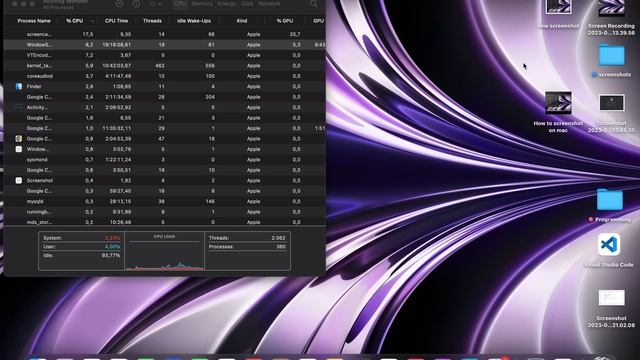The width and height of the screenshot is (640, 360).
Task: Select dark Screenshot thumbnail below screenshots folder
Action: (611, 102)
